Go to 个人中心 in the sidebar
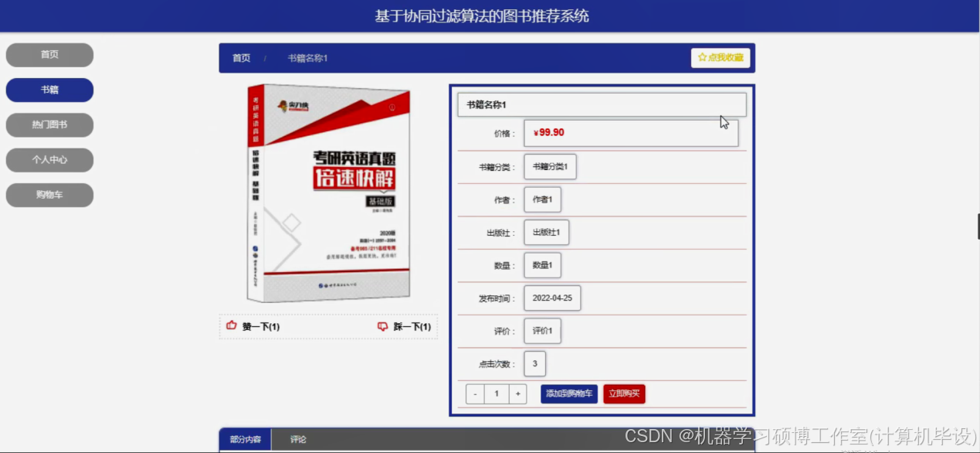 [x=49, y=160]
